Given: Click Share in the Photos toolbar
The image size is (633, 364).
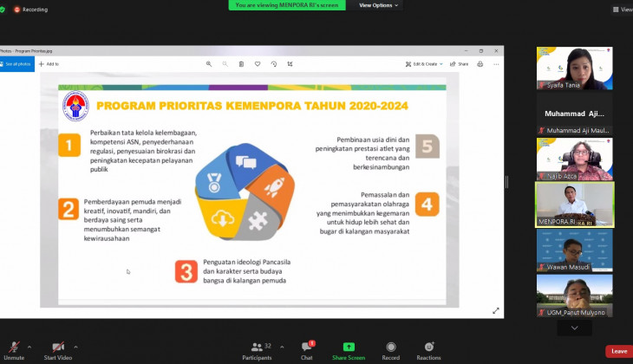Looking at the screenshot, I should tap(460, 64).
